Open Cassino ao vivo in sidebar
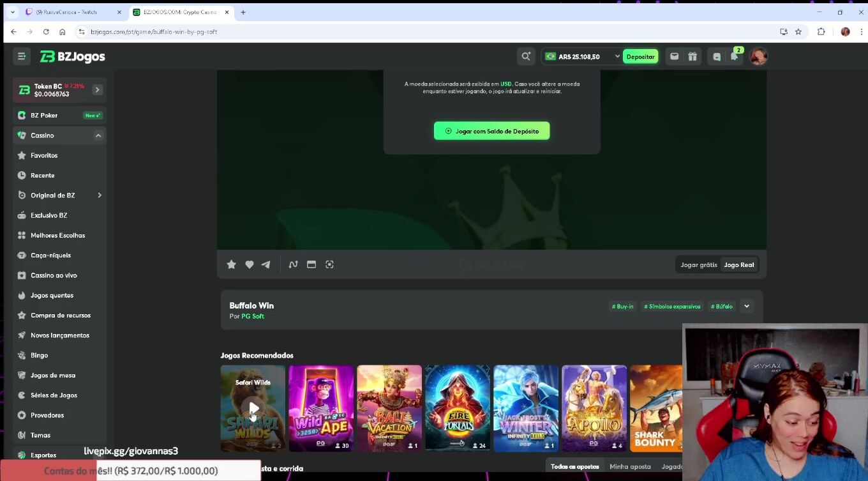Screen dimensions: 868x481 pos(59,275)
